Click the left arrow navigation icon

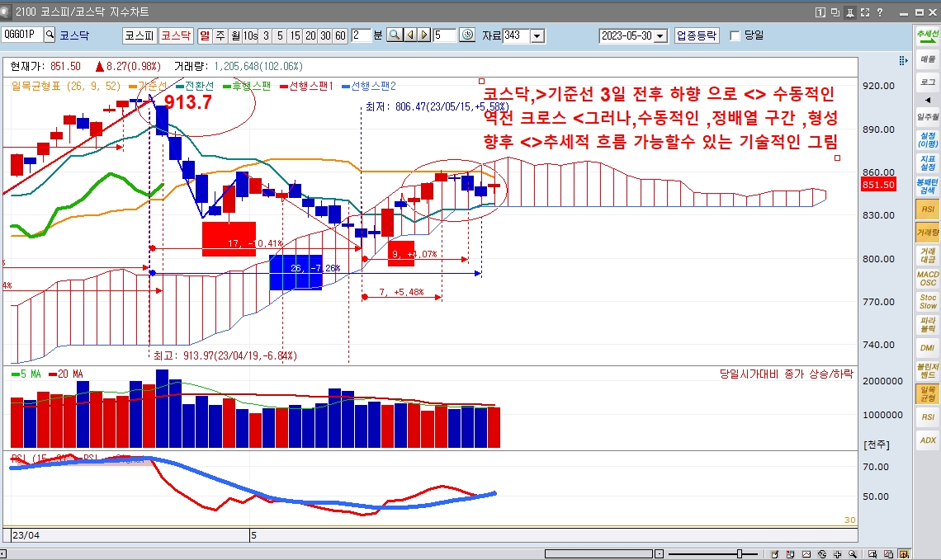(x=409, y=35)
